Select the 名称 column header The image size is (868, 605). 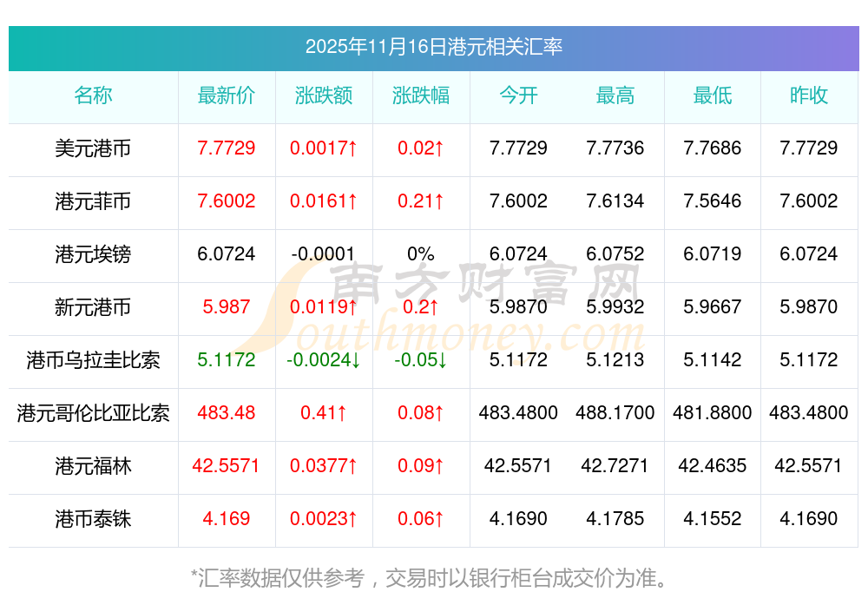point(93,95)
